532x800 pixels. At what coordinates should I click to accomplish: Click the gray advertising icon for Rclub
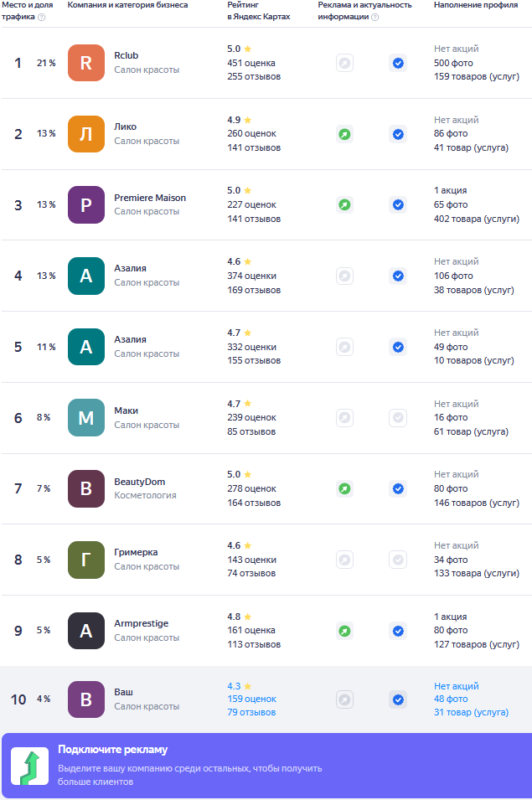tap(344, 63)
